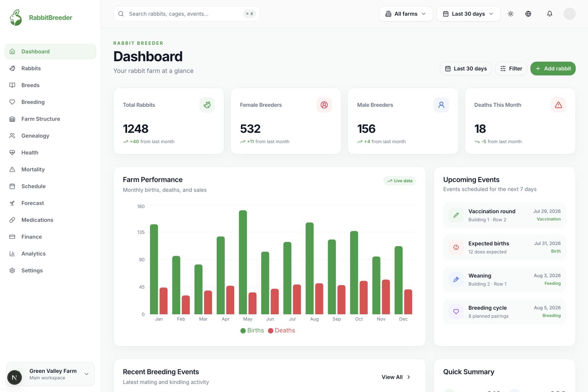Toggle the Births legend item
Image resolution: width=588 pixels, height=392 pixels.
(252, 330)
